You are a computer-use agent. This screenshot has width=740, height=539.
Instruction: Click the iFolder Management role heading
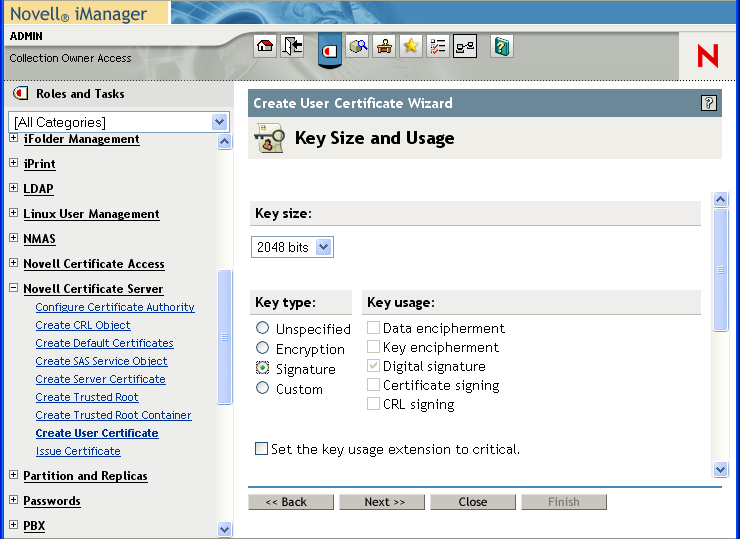point(81,139)
